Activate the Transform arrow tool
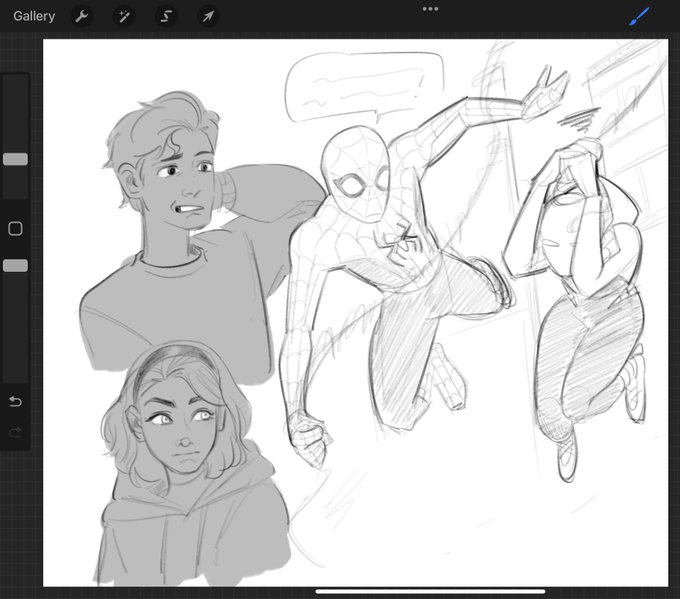 click(208, 17)
